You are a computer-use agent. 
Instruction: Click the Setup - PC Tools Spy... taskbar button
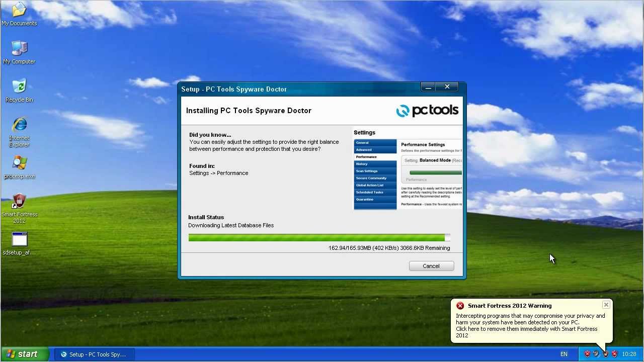pyautogui.click(x=94, y=354)
